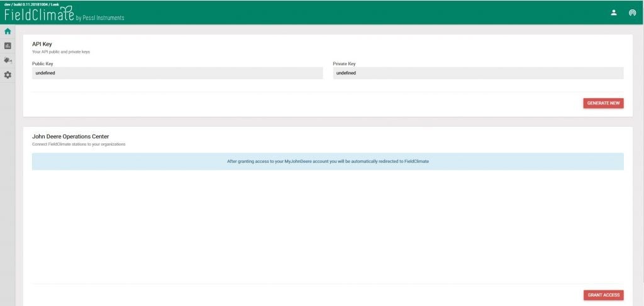The width and height of the screenshot is (644, 306).
Task: Open the charts sidebar icon
Action: click(x=8, y=46)
